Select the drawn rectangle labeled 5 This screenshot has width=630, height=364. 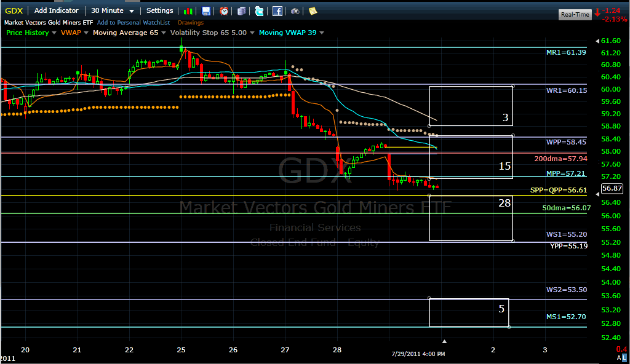tap(469, 312)
